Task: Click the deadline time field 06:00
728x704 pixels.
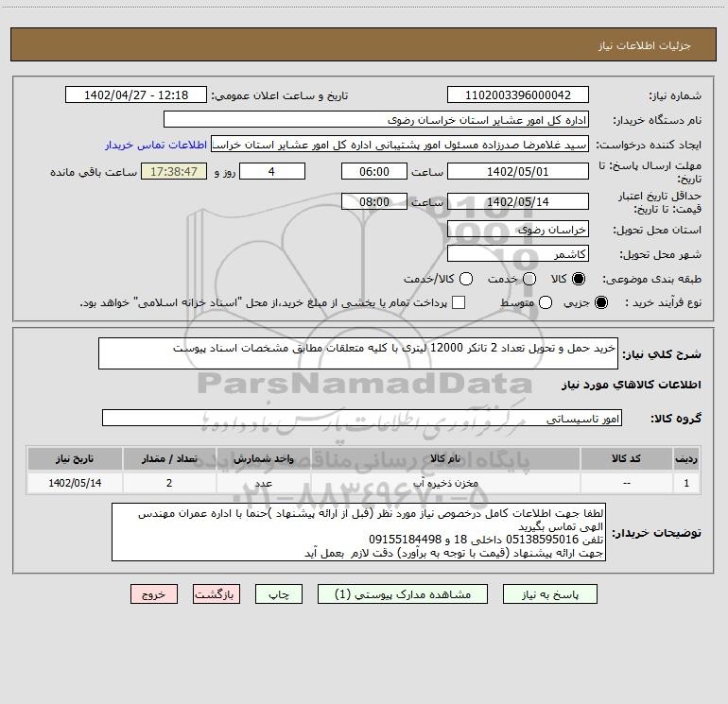Action: [x=374, y=171]
